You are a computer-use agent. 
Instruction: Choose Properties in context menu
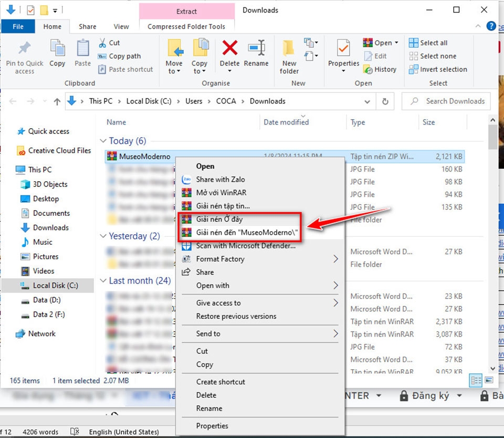[260, 426]
